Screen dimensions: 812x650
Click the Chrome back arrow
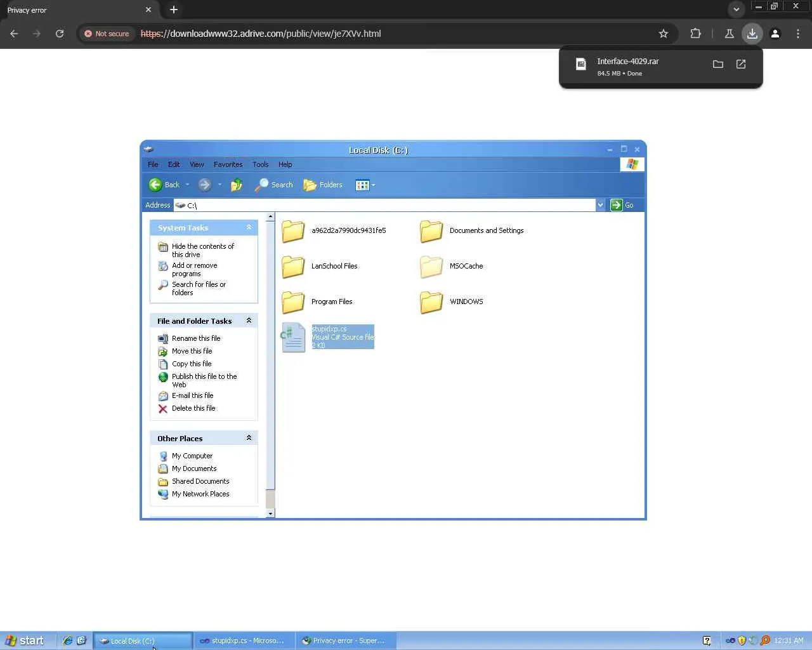(14, 34)
